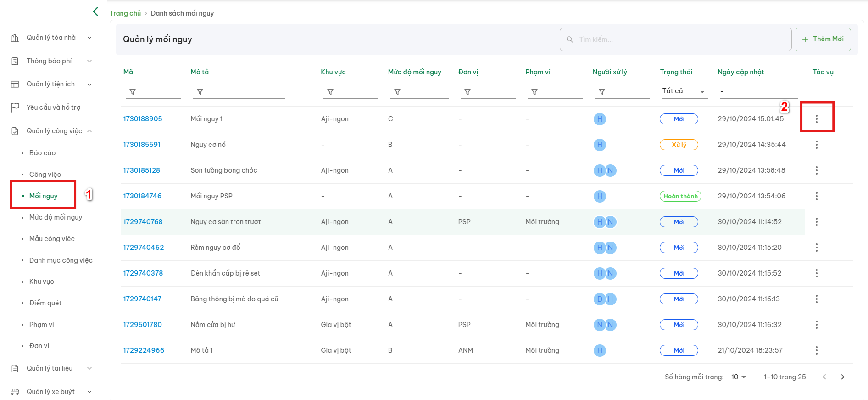
Task: Open hazard code 1729501780 link
Action: click(142, 325)
